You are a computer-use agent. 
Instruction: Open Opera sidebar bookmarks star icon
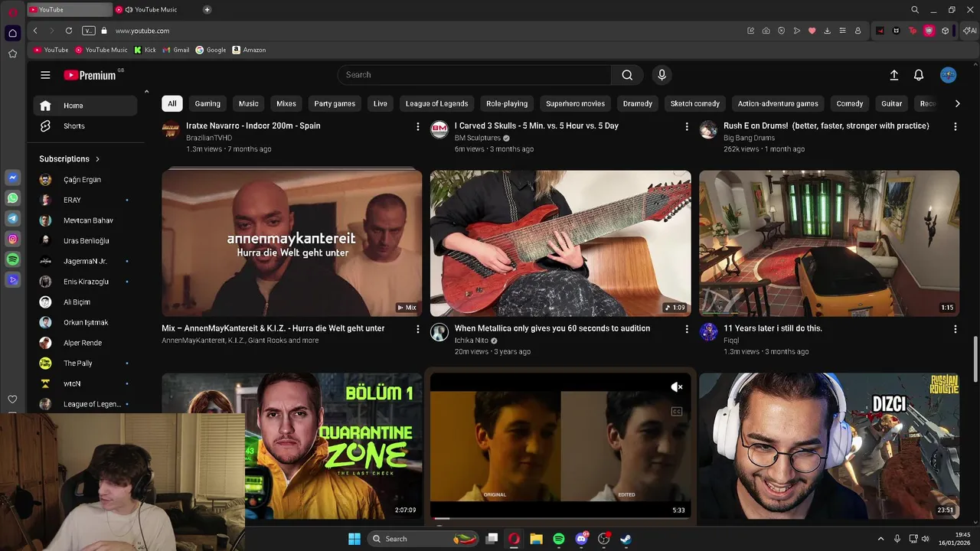click(12, 54)
